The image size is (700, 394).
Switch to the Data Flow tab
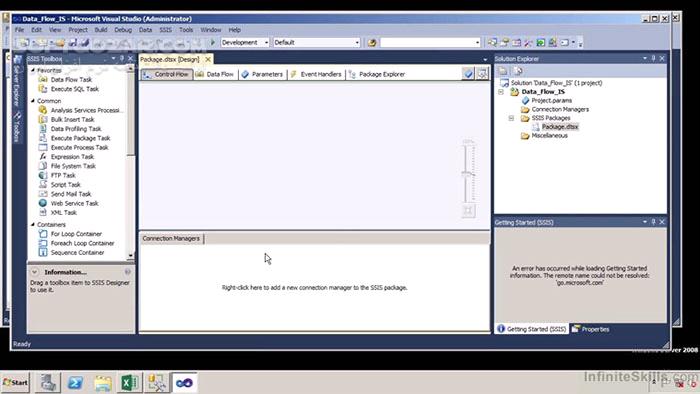click(215, 74)
